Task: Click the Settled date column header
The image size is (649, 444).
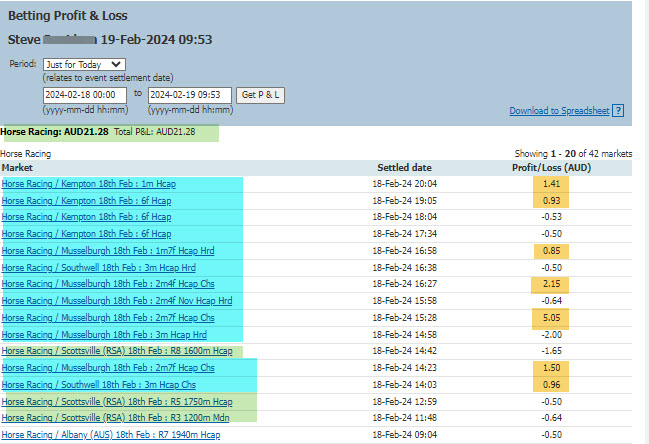Action: pos(404,167)
